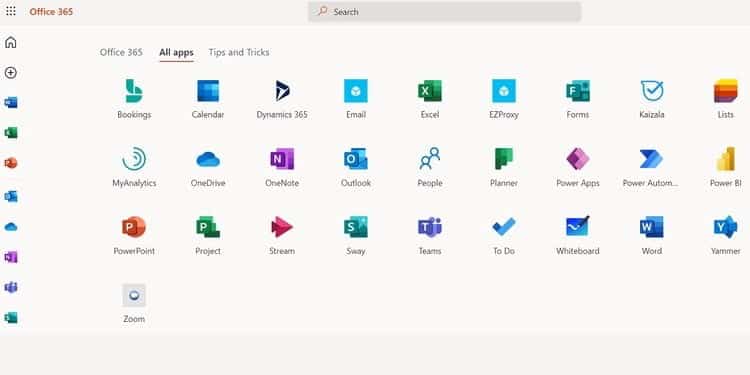Go to Home in the left sidebar
The width and height of the screenshot is (750, 375).
click(x=11, y=43)
